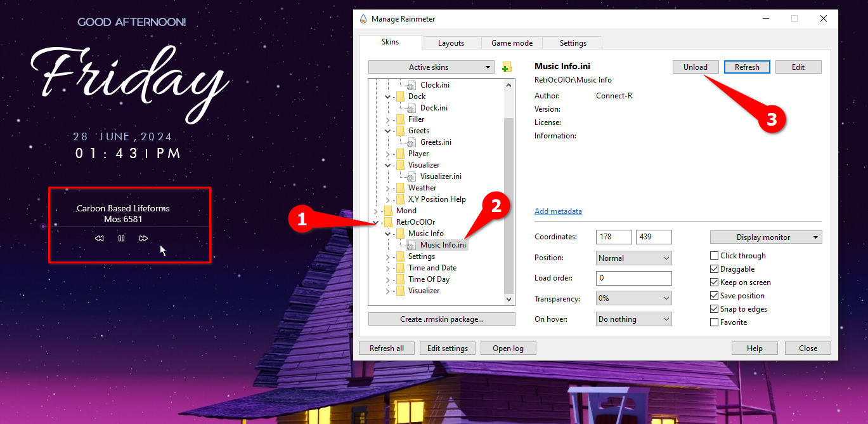This screenshot has height=424, width=868.
Task: Click the skin tree scrollbar down arrow
Action: (x=509, y=299)
